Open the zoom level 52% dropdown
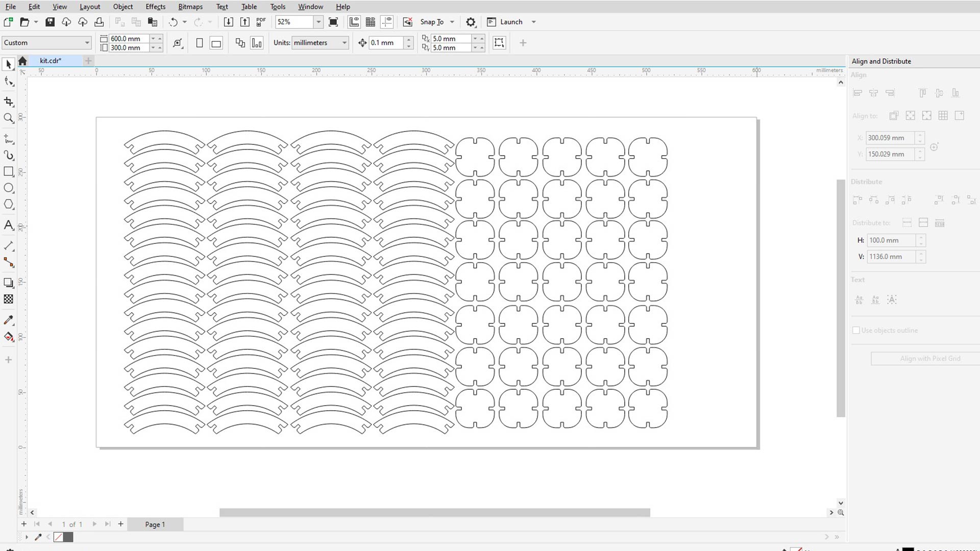Image resolution: width=980 pixels, height=551 pixels. (x=318, y=22)
